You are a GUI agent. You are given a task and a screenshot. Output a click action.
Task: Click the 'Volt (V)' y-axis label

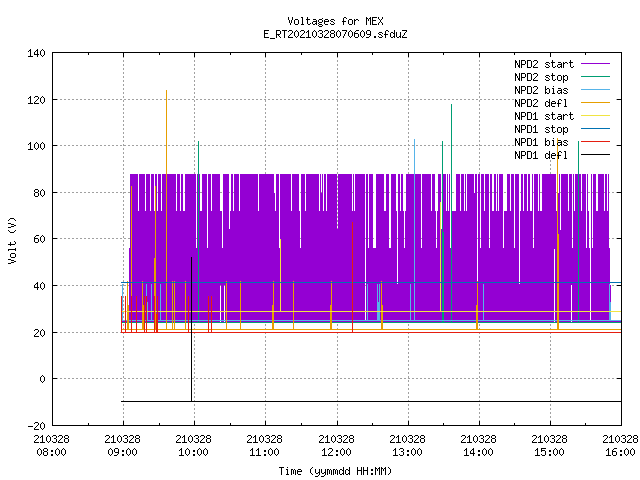coord(12,240)
